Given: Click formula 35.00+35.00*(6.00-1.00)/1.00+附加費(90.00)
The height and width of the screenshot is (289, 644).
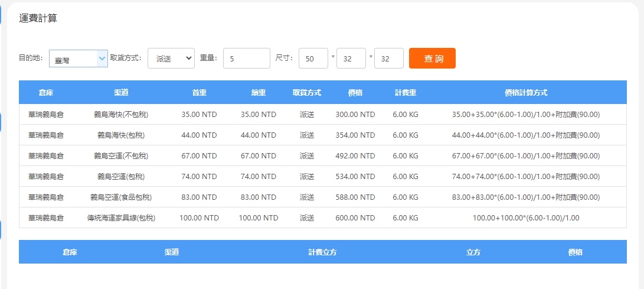Looking at the screenshot, I should coord(526,115).
